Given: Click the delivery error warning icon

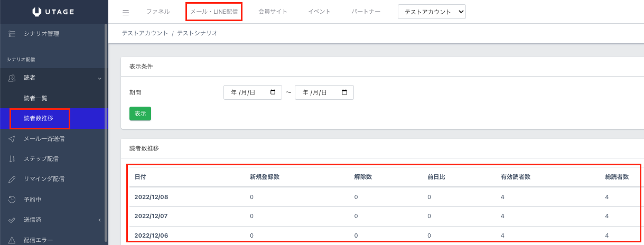Looking at the screenshot, I should pos(12,240).
